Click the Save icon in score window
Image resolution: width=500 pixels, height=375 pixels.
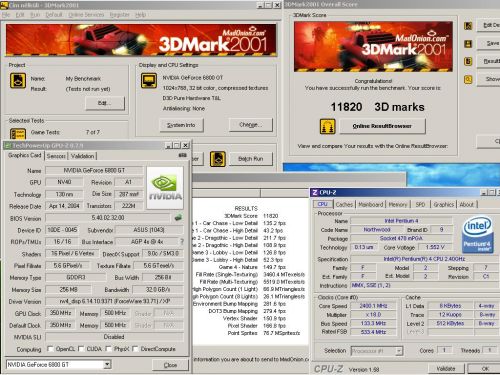[x=468, y=44]
